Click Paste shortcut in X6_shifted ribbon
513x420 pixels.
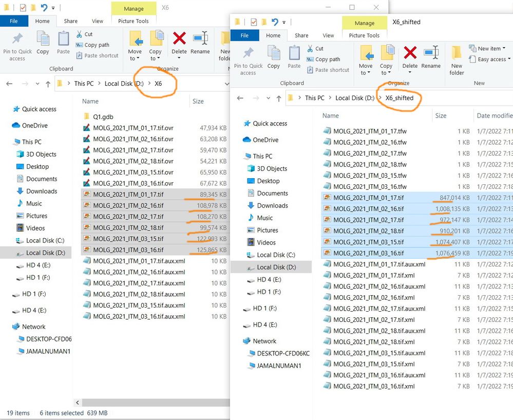point(328,70)
